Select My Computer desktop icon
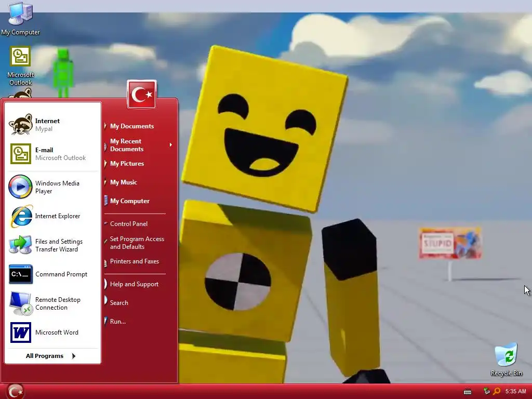 tap(20, 19)
